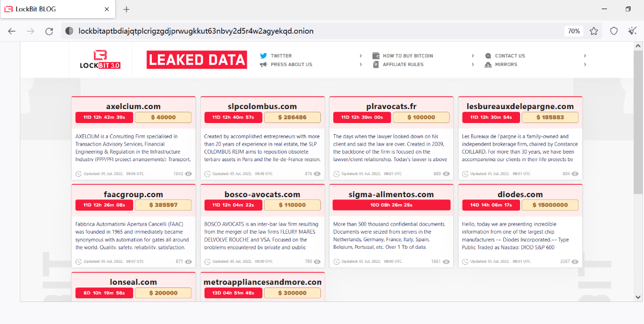Click the chevron next to Twitter
644x324 pixels.
tap(361, 56)
